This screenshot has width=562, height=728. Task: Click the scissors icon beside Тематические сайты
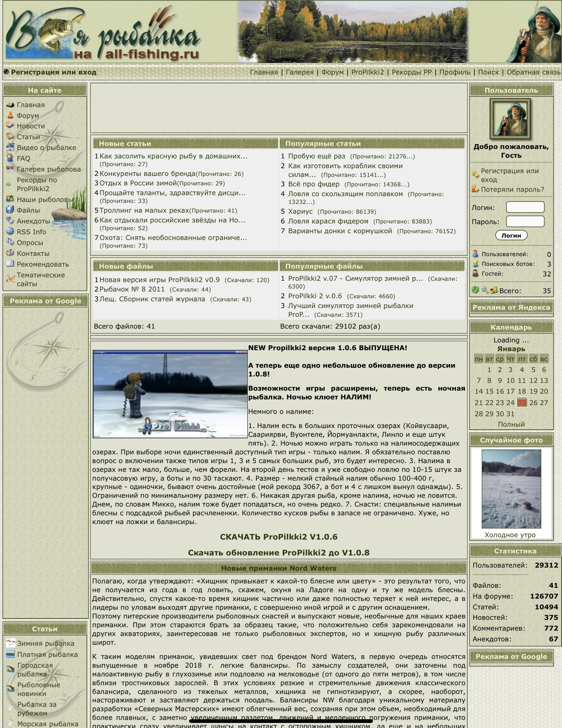pos(11,279)
